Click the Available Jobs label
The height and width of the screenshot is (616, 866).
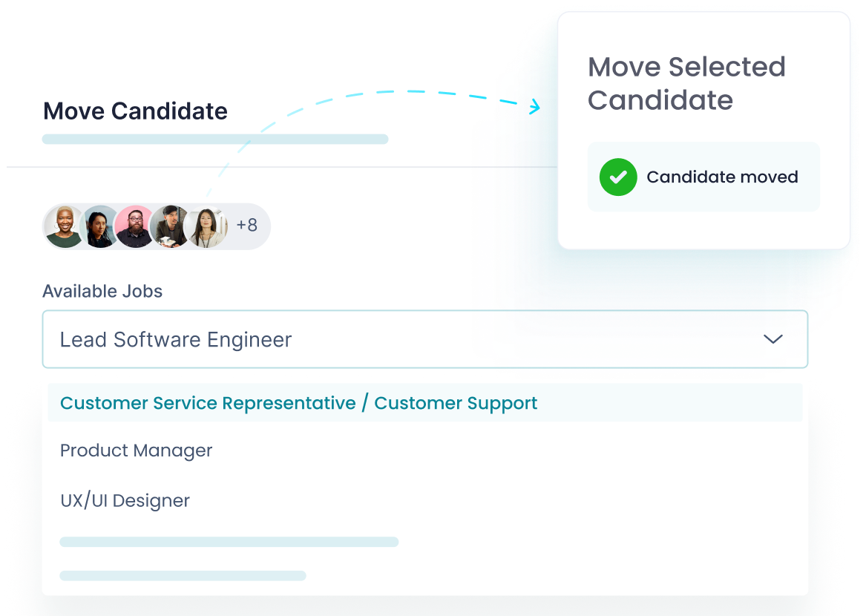point(102,291)
